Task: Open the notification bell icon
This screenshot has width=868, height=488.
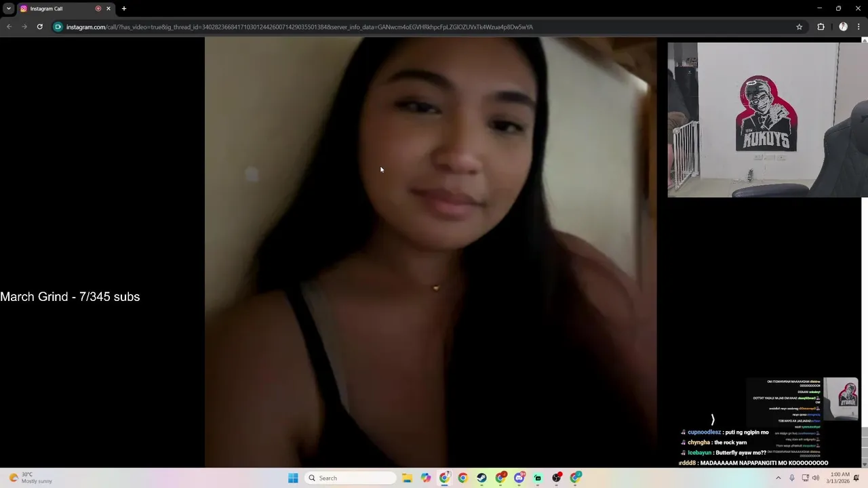Action: pyautogui.click(x=856, y=478)
